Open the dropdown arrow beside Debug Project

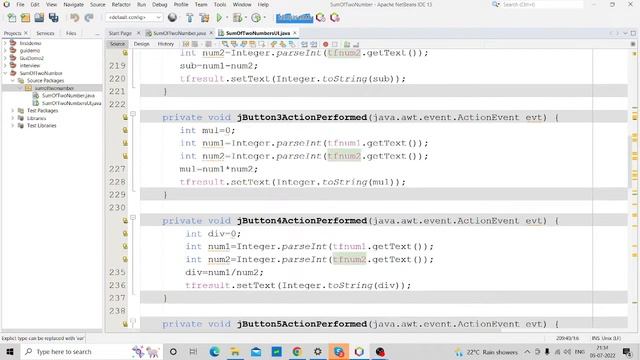pos(246,18)
